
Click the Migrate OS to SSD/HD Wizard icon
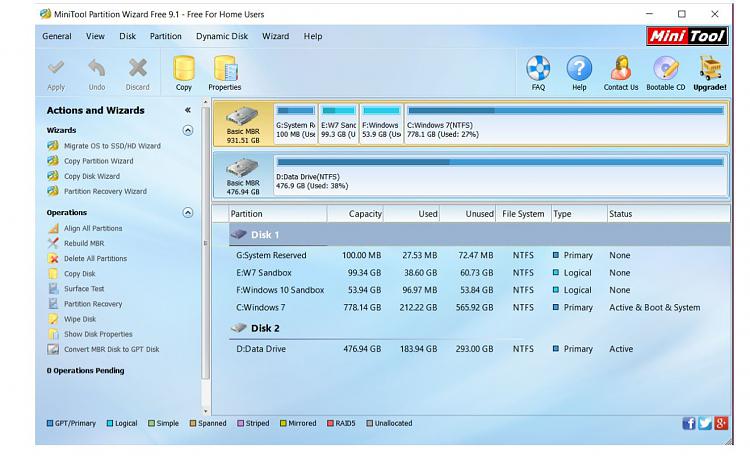click(x=53, y=145)
